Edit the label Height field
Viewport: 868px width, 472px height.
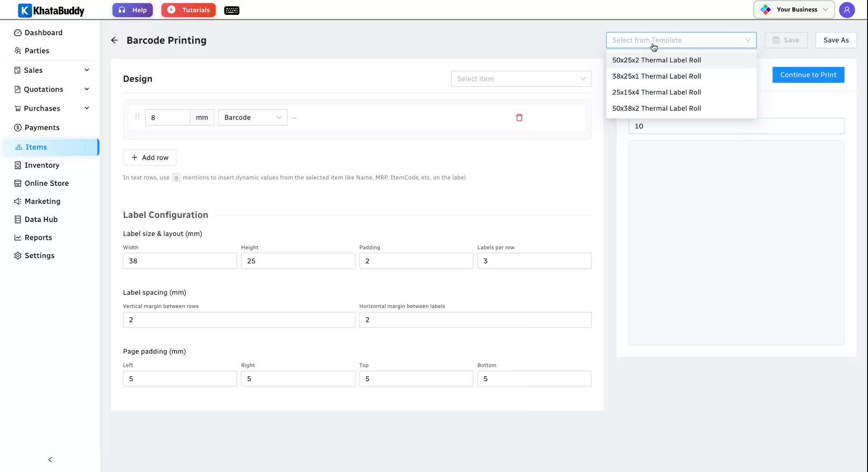pos(298,261)
